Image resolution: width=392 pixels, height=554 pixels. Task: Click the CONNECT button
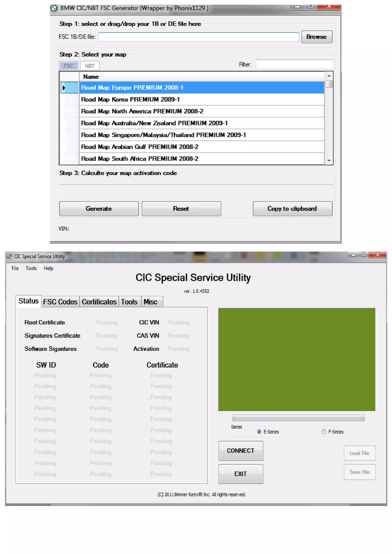[x=241, y=451]
